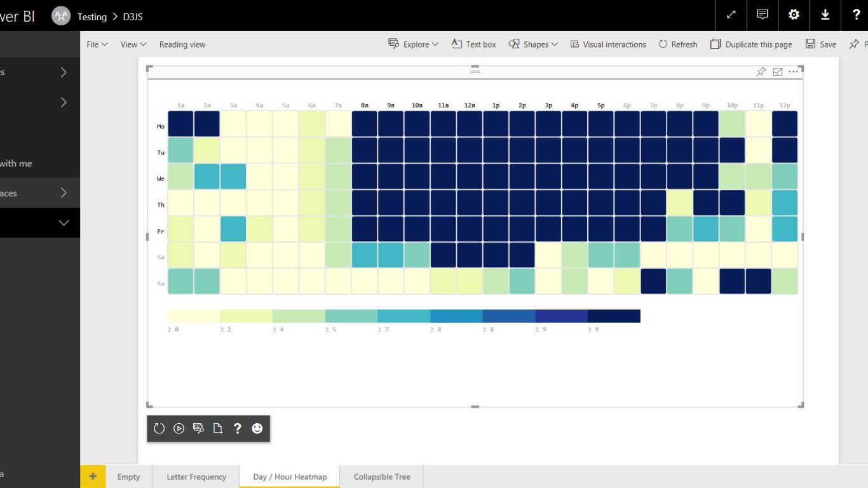Expand the first sidebar chevron
868x488 pixels.
pyautogui.click(x=64, y=72)
